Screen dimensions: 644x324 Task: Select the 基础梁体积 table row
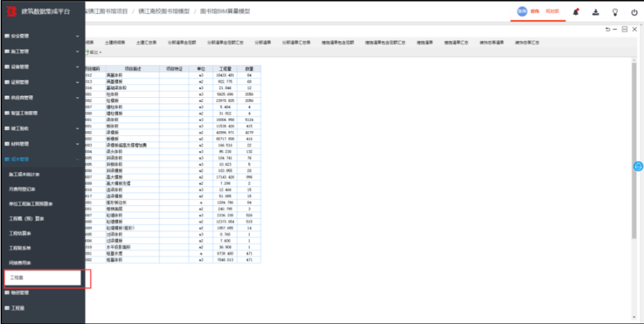point(173,88)
